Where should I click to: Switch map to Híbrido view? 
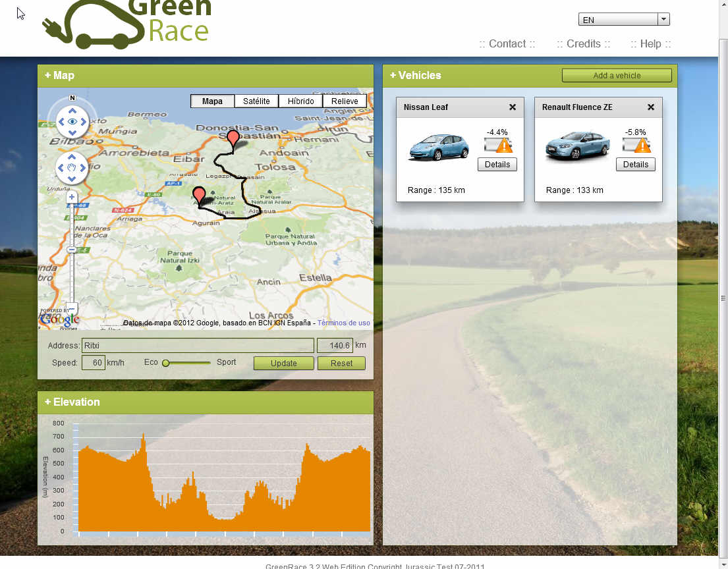point(300,101)
